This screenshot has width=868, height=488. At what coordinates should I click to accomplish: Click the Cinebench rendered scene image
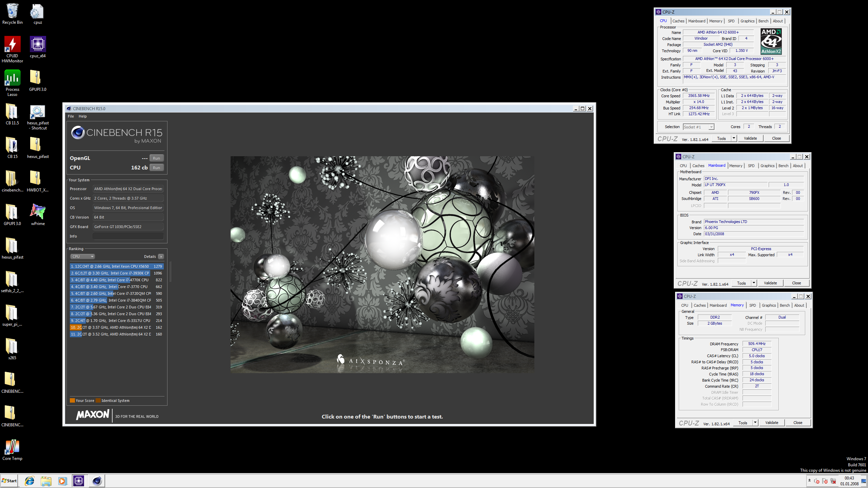pyautogui.click(x=382, y=264)
